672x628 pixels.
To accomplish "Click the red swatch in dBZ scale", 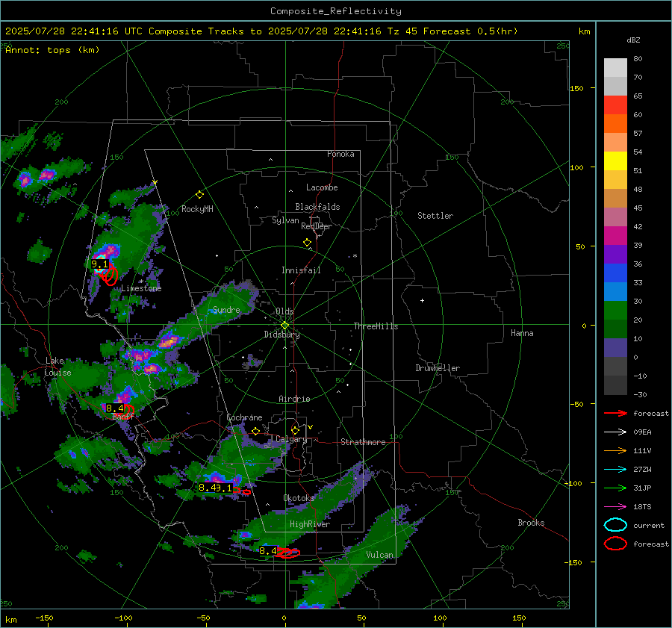I will (615, 105).
